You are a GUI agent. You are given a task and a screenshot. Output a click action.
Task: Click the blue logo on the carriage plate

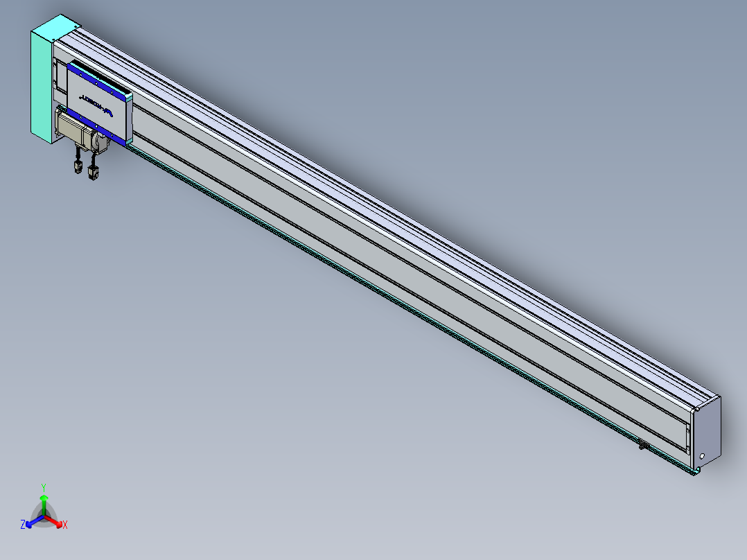(96, 105)
